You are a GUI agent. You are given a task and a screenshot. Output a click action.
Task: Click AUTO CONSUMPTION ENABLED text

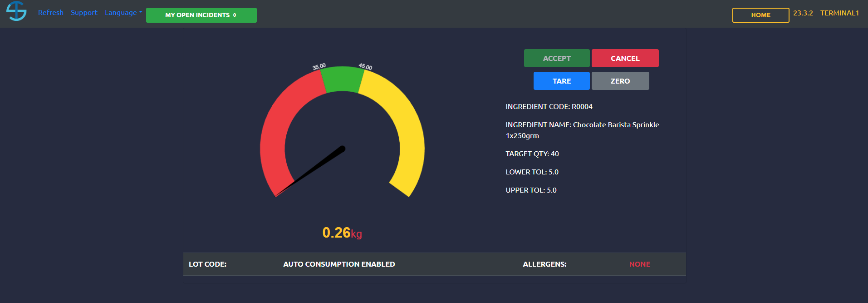339,264
